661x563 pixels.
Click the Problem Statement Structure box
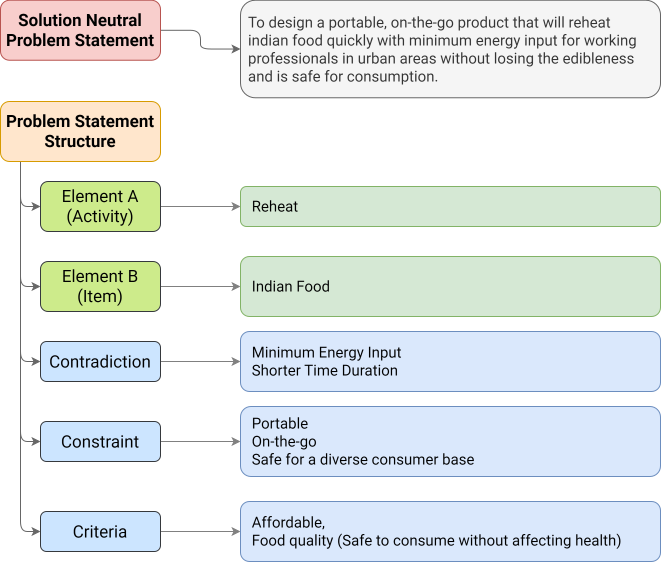click(80, 131)
